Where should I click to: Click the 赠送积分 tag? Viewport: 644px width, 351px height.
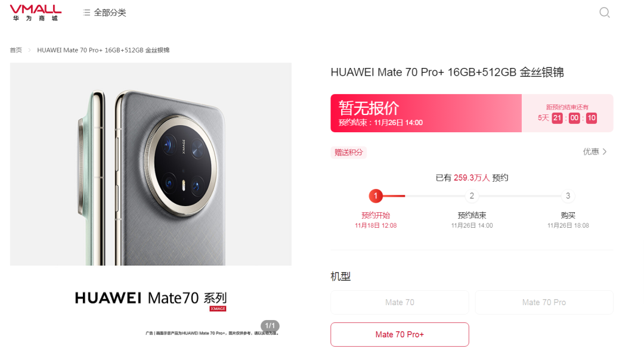pos(349,153)
